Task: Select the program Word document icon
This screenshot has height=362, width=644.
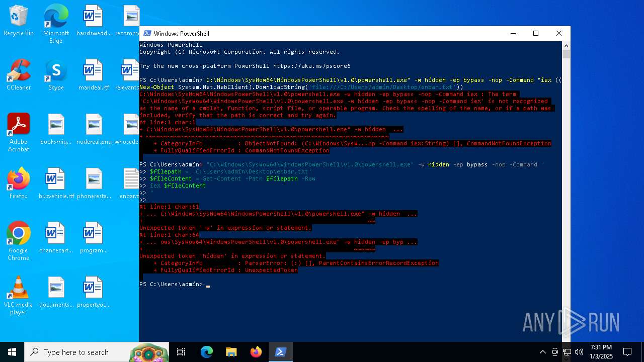Action: tap(94, 238)
